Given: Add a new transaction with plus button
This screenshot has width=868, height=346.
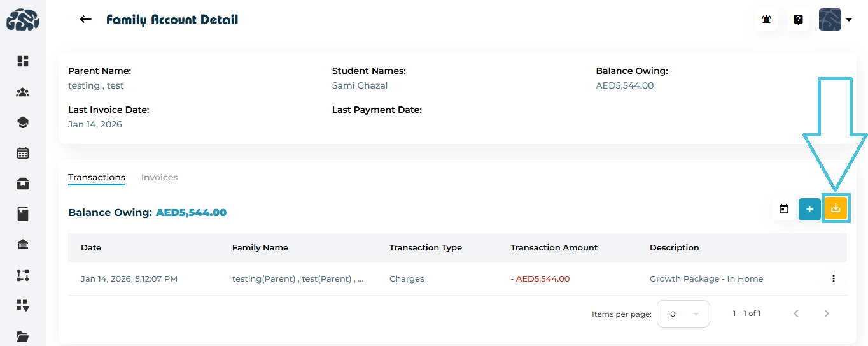Looking at the screenshot, I should [x=809, y=209].
